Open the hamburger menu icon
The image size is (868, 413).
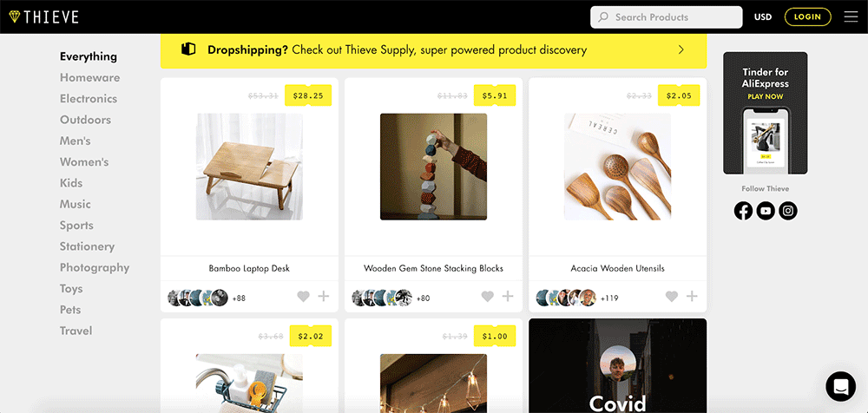tap(850, 16)
